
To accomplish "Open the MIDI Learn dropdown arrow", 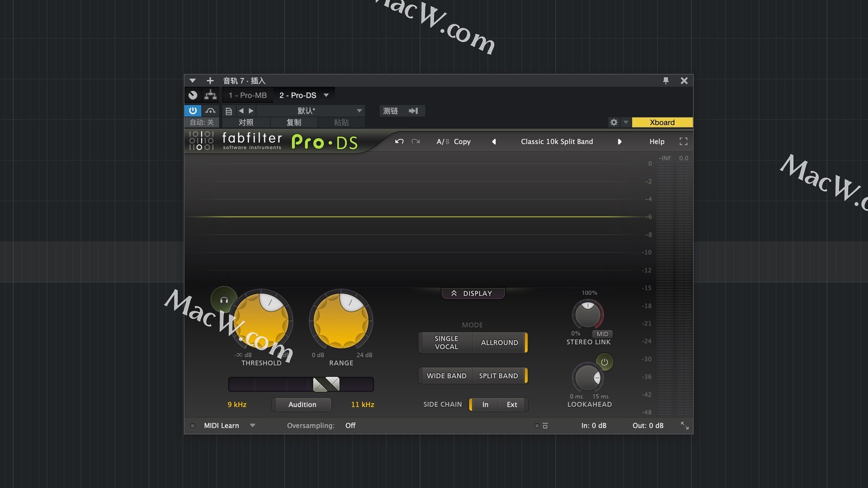I will click(x=253, y=425).
